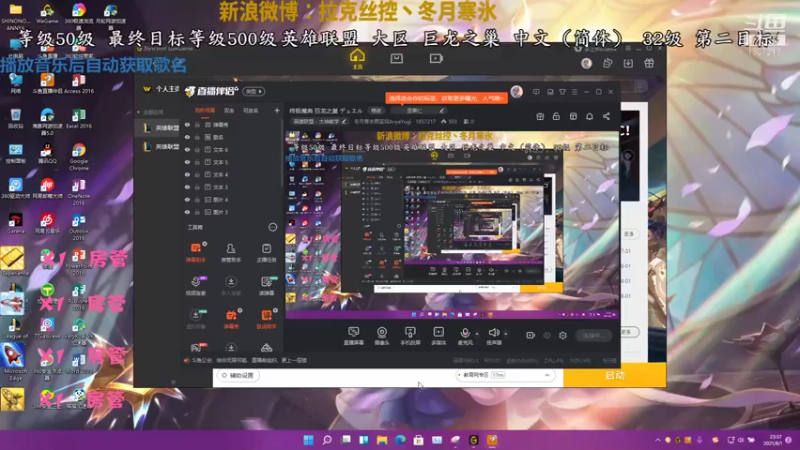Click the greyed start-live button beside the gear
Screen dimensions: 800x450
point(593,335)
